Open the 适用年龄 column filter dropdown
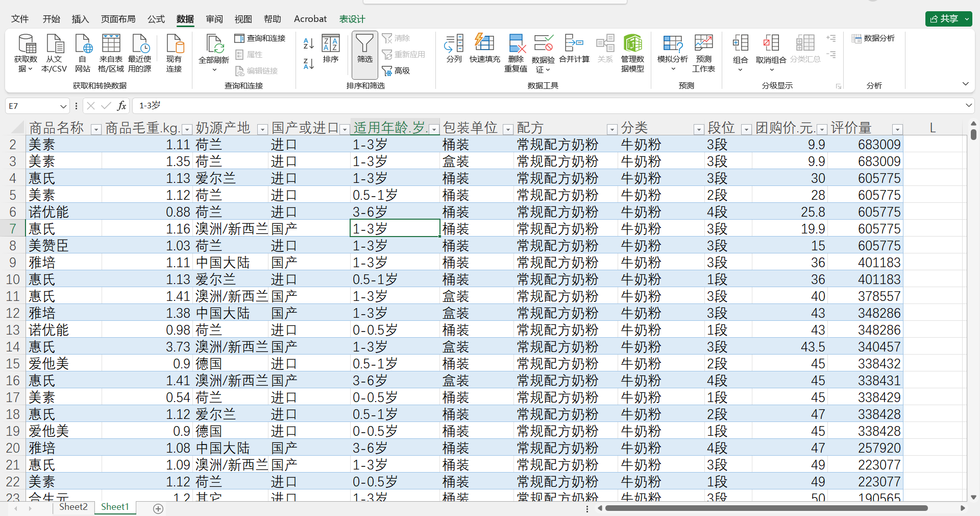 point(434,129)
